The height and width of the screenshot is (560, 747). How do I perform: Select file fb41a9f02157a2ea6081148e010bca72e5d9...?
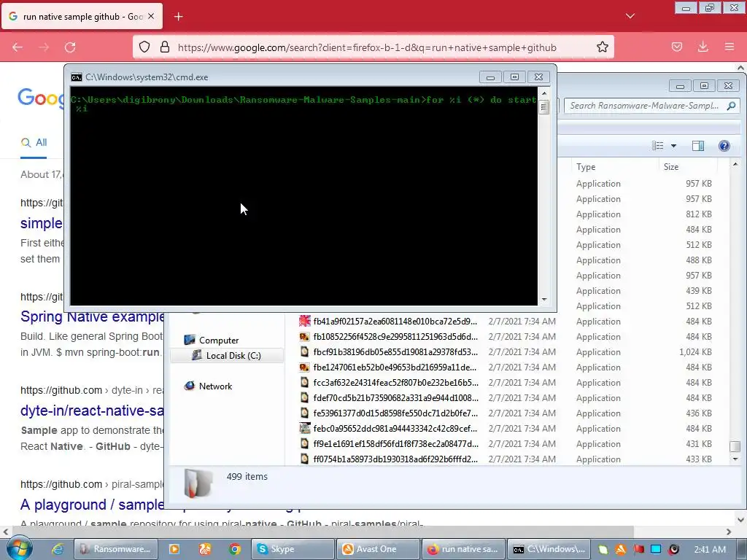(x=395, y=322)
